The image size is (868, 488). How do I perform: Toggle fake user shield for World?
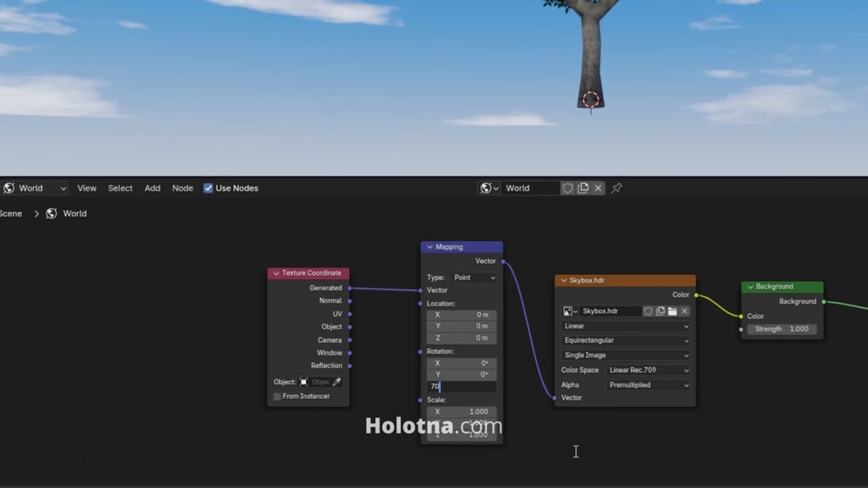coord(568,188)
